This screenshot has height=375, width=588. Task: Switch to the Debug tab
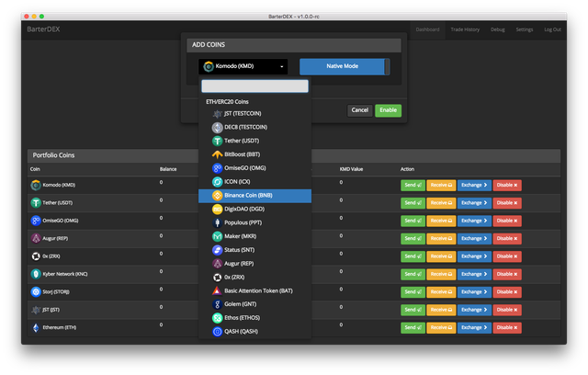[x=498, y=29]
